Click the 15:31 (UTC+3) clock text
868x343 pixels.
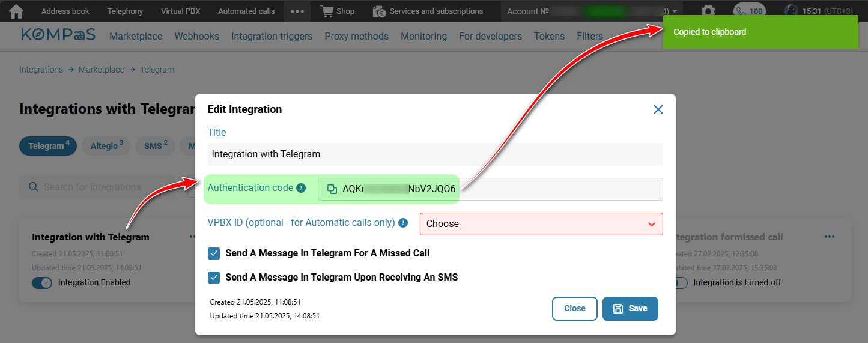click(x=827, y=11)
